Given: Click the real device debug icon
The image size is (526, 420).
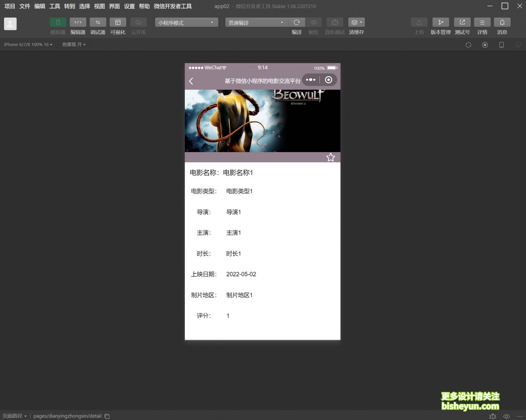Looking at the screenshot, I should (x=335, y=22).
